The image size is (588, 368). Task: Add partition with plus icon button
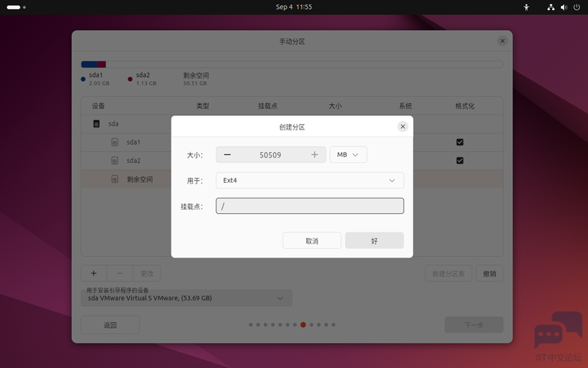[x=94, y=273]
